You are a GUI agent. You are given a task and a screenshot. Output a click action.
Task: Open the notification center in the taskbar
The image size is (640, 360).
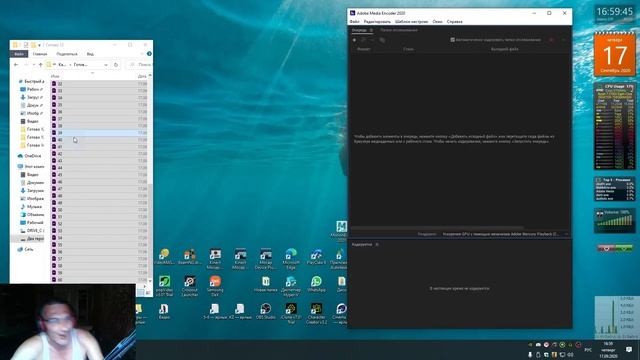[x=629, y=349]
